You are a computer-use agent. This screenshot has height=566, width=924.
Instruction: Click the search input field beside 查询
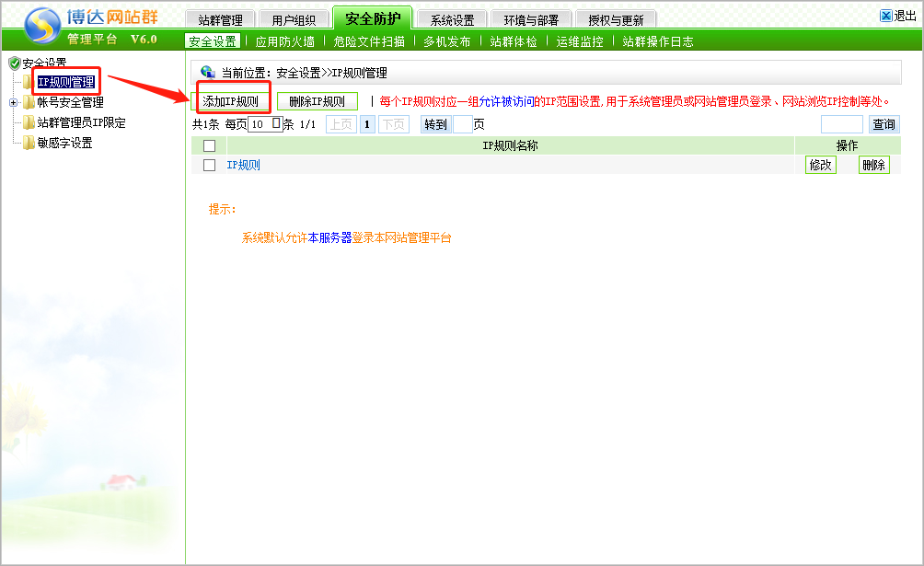coord(841,124)
